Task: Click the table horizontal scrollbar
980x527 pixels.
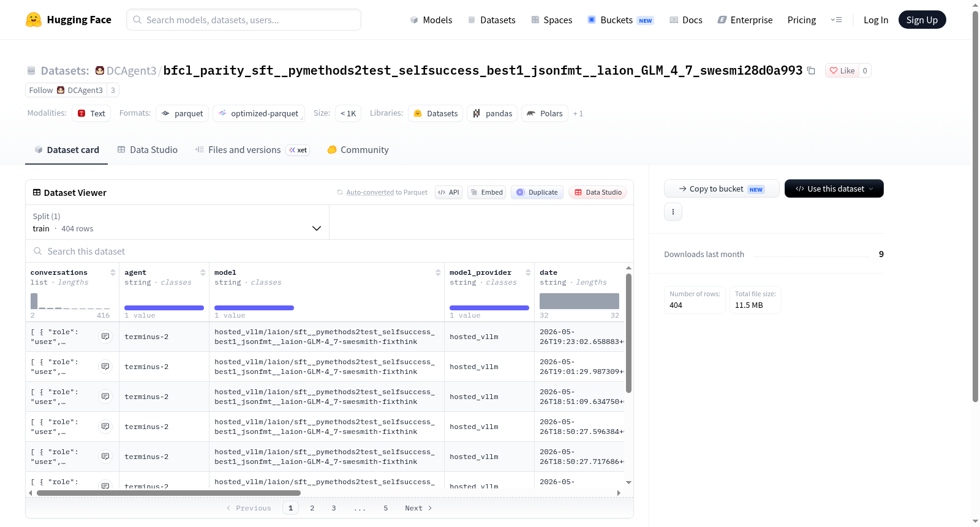Action: [168, 493]
